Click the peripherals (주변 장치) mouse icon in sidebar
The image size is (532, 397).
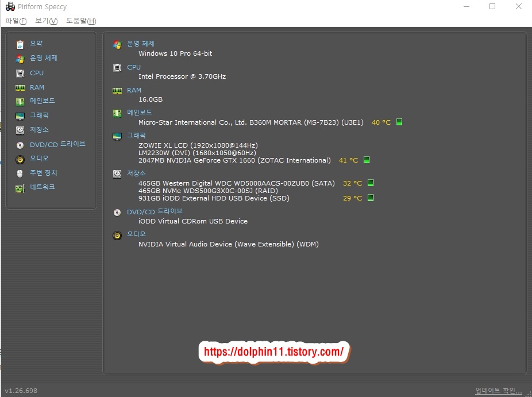click(20, 174)
